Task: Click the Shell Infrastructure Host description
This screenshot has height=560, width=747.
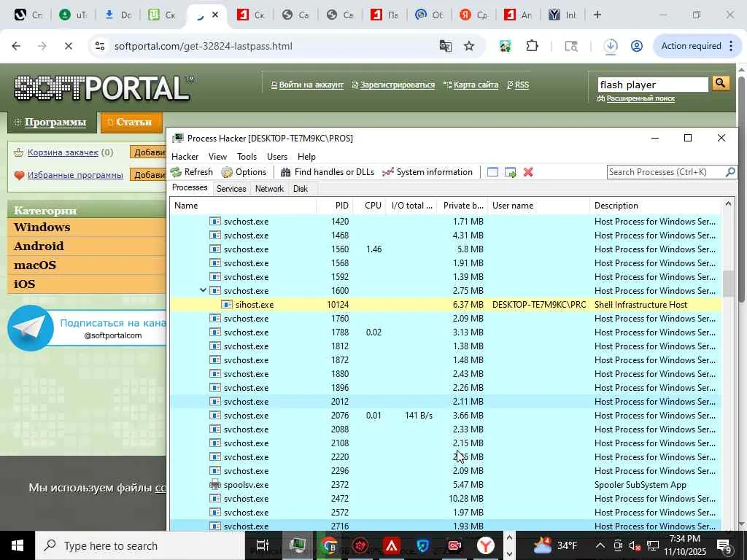Action: pos(640,305)
